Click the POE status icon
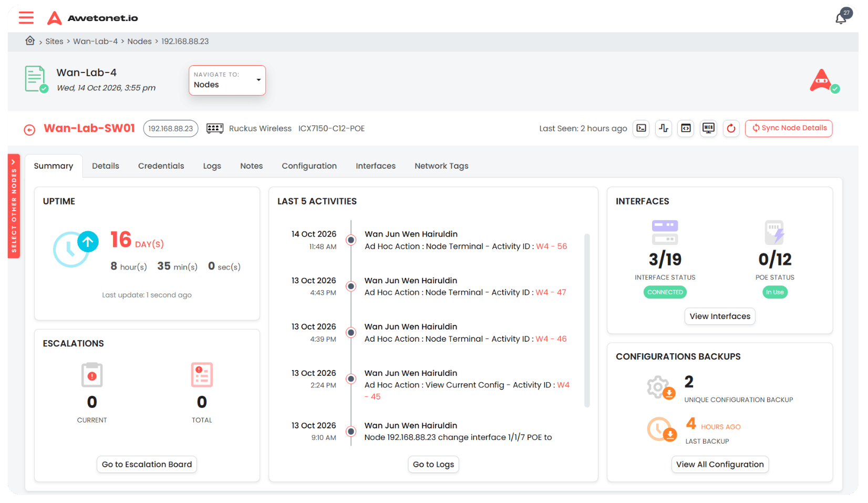 point(774,232)
